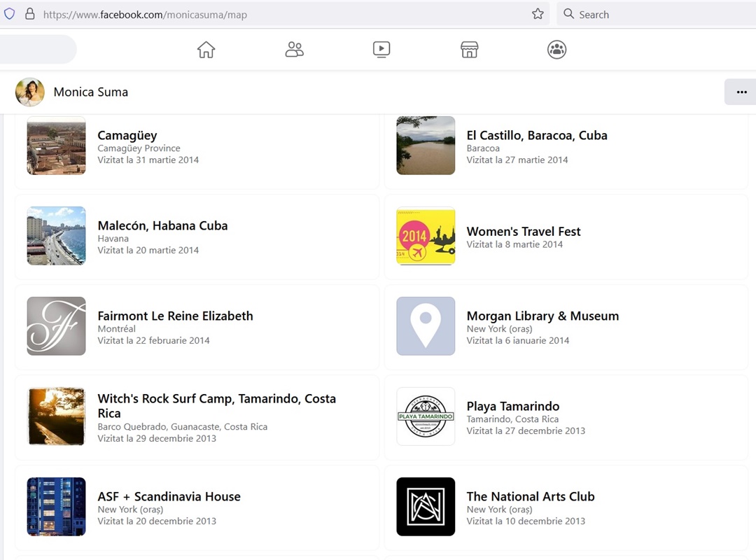Image resolution: width=756 pixels, height=560 pixels.
Task: Click Fairmont Le Reine Elizabeth logo thumbnail
Action: [56, 326]
